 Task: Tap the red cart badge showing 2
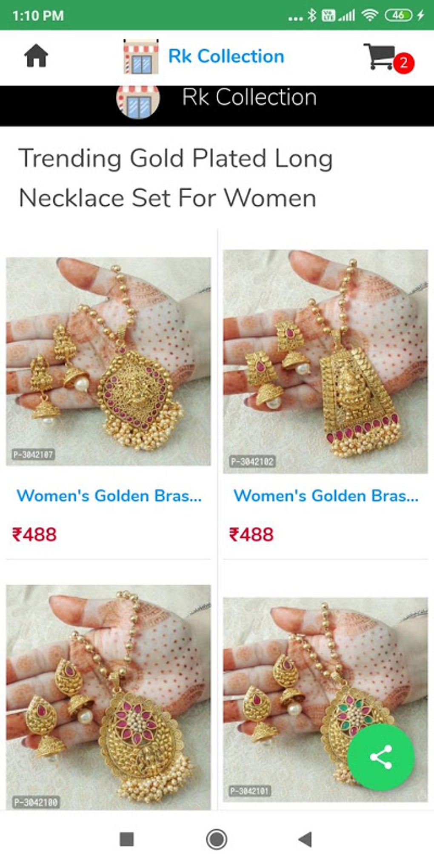(x=403, y=63)
